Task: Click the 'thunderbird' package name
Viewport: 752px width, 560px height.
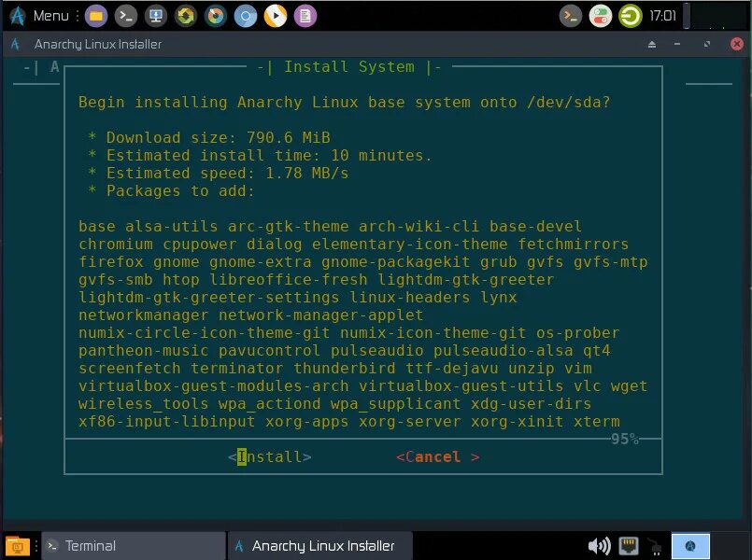Action: (x=345, y=368)
